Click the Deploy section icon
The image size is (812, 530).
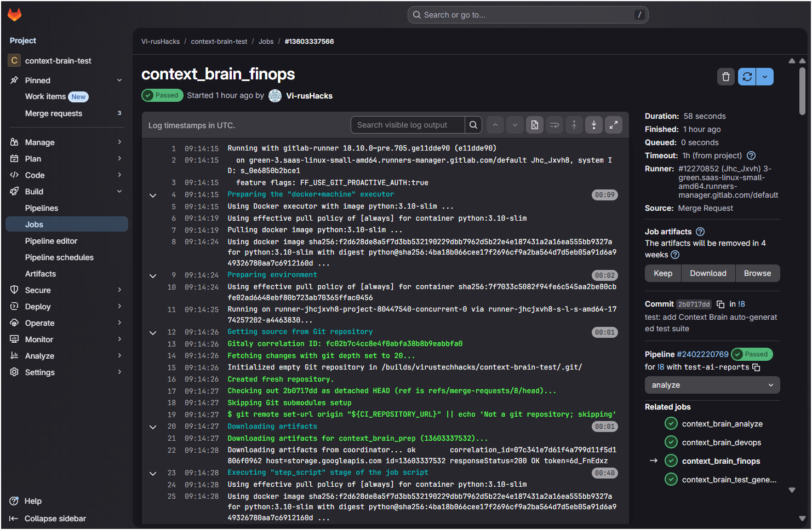pyautogui.click(x=14, y=307)
